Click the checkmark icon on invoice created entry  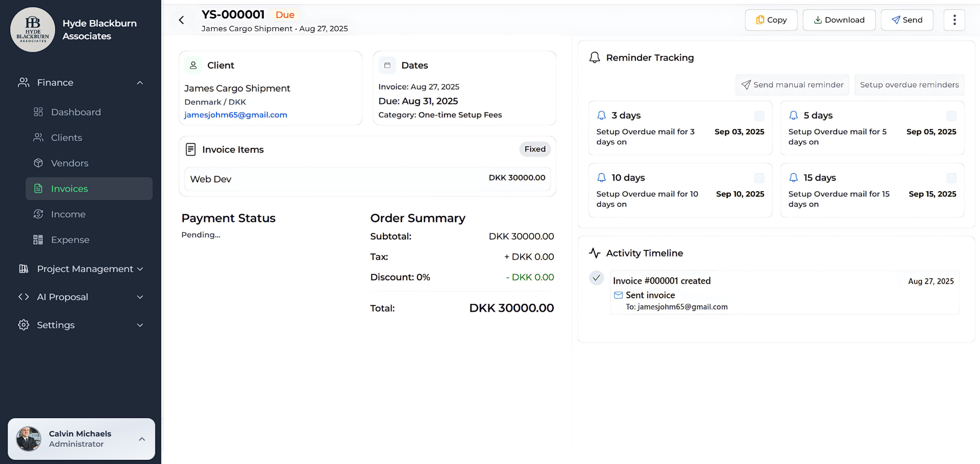click(x=596, y=278)
